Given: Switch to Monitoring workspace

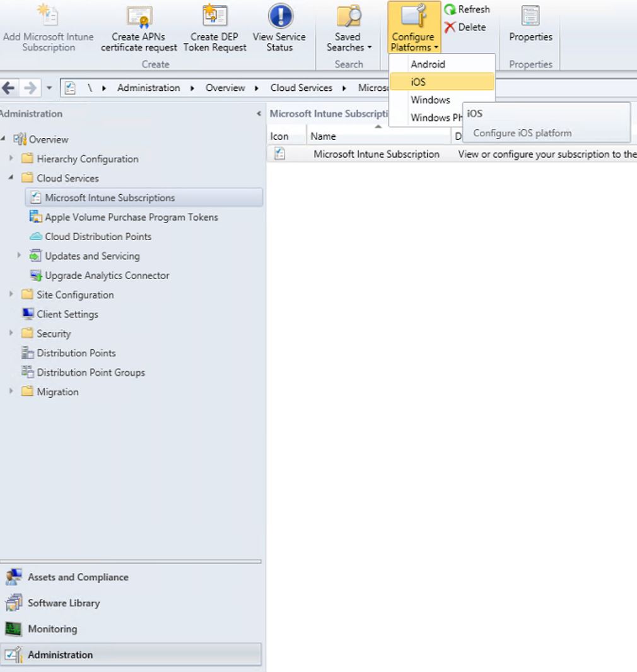Looking at the screenshot, I should coord(131,629).
